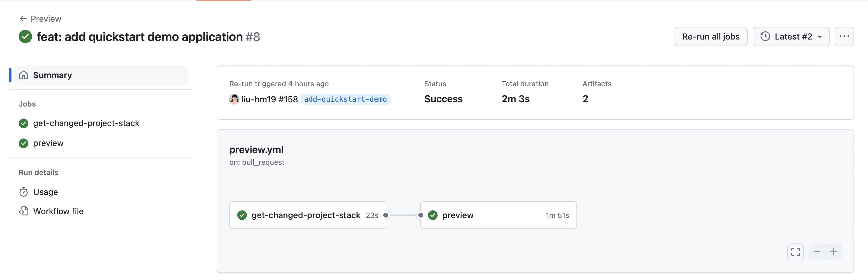Click the success check on the preview graph node

[433, 215]
